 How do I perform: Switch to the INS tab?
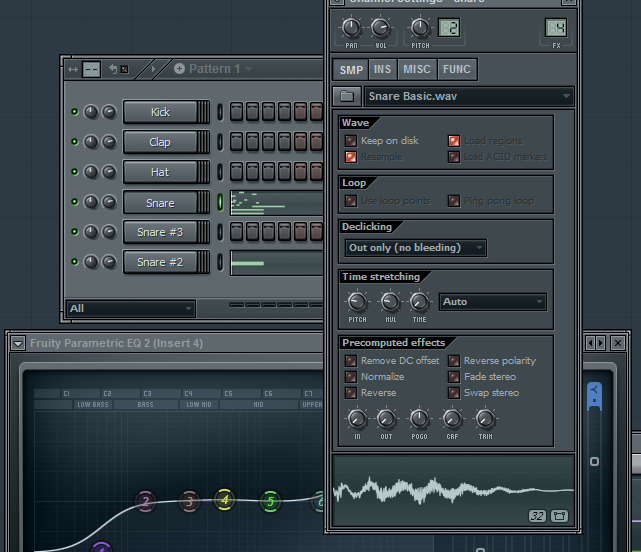coord(383,69)
